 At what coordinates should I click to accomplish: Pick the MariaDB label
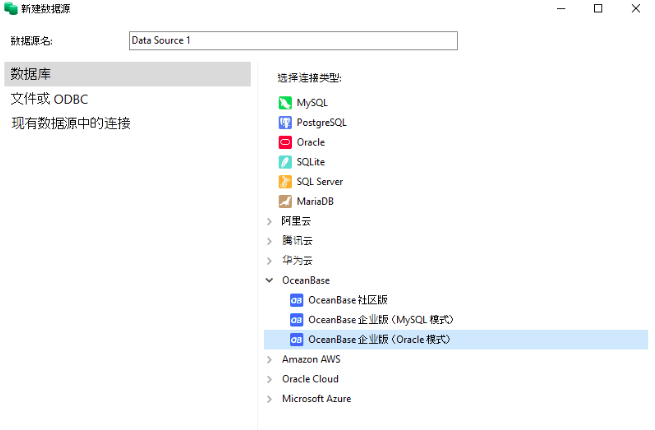tap(315, 201)
